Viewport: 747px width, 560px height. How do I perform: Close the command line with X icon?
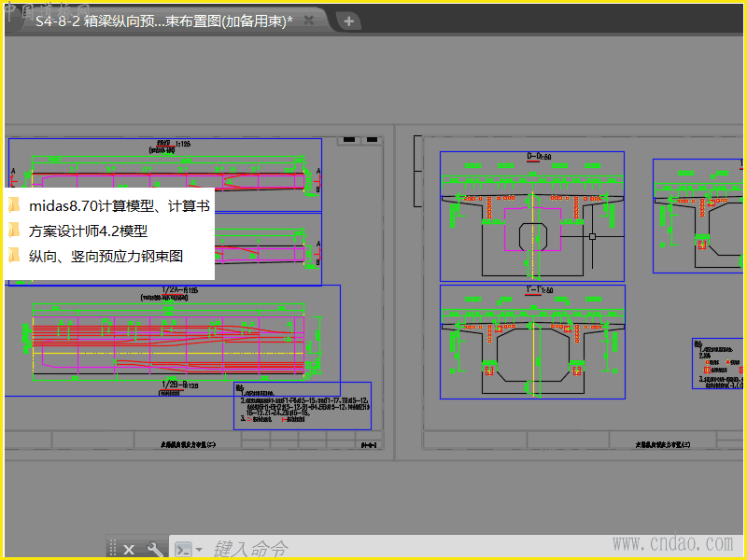[129, 550]
